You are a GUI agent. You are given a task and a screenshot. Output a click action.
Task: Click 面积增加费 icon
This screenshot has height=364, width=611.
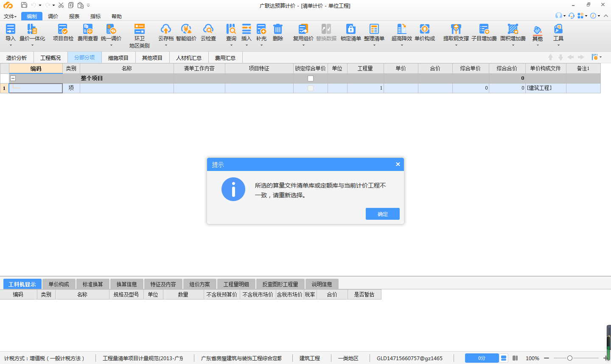513,29
